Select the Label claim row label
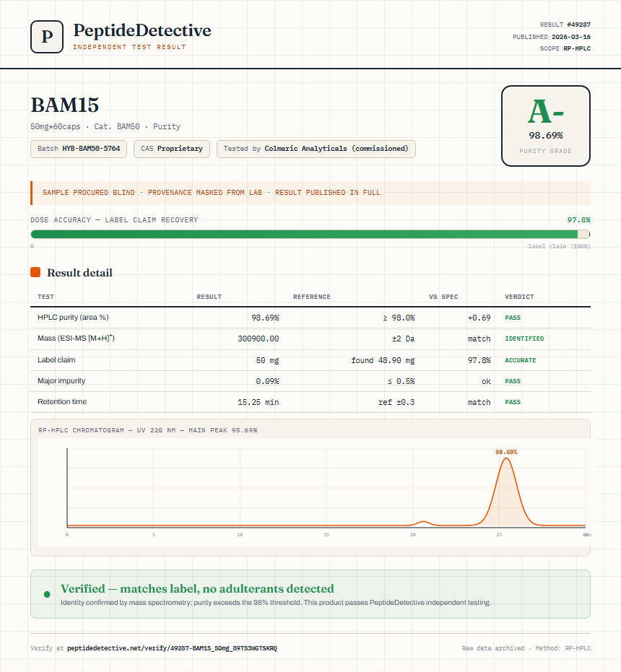621x672 pixels. tap(56, 359)
